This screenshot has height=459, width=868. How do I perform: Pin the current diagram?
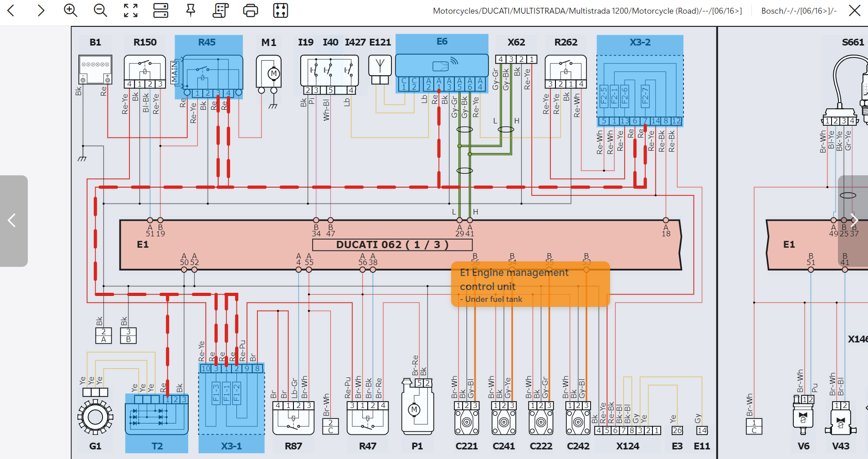(191, 10)
